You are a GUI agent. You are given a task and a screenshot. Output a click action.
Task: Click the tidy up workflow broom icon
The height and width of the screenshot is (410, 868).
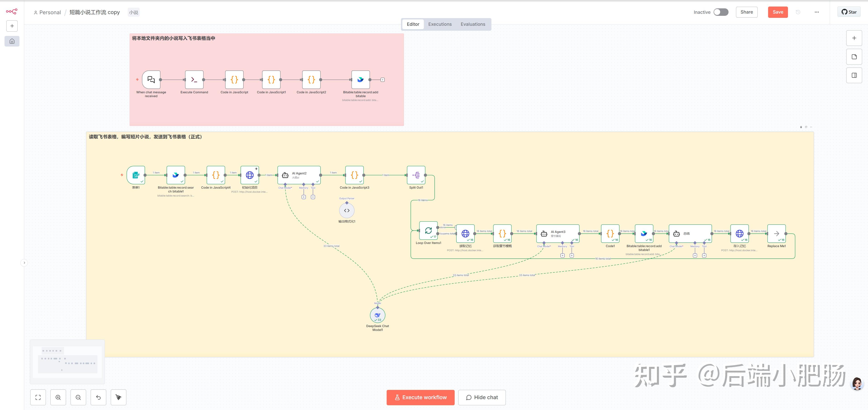(118, 397)
